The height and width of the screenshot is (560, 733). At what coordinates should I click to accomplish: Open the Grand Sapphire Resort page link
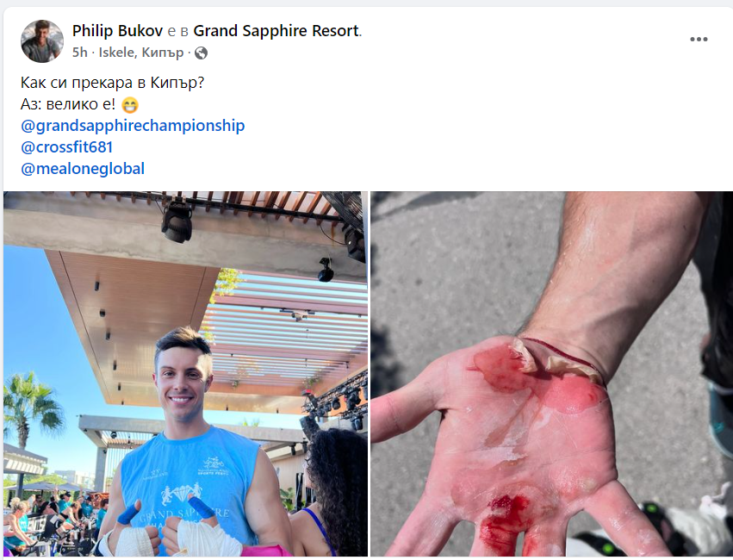(276, 31)
